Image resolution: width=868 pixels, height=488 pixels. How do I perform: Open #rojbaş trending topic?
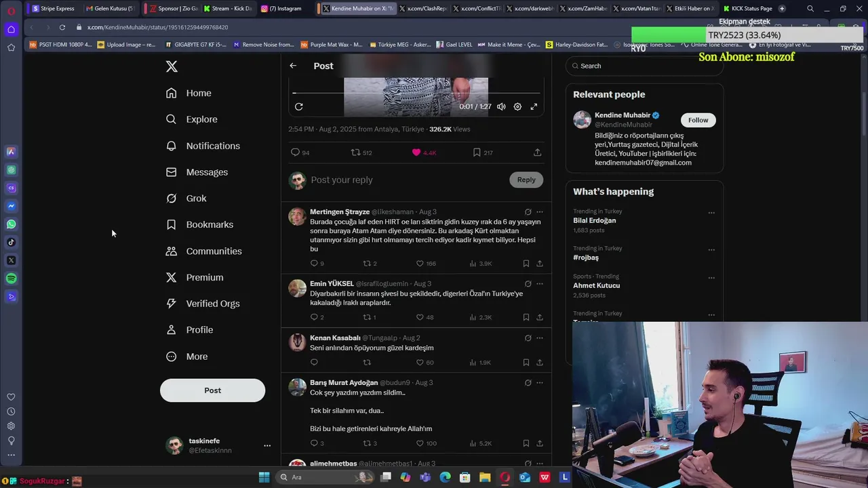click(586, 258)
